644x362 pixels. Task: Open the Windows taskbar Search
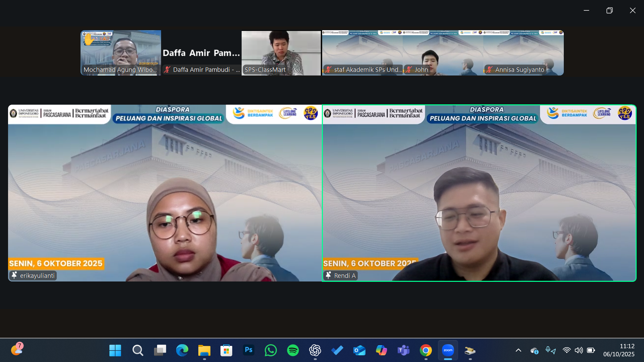point(138,350)
